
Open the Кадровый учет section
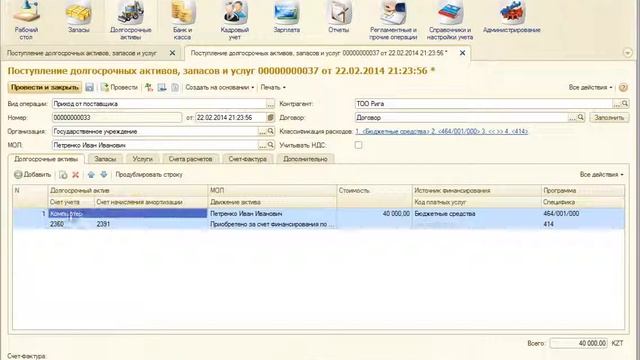pyautogui.click(x=234, y=20)
